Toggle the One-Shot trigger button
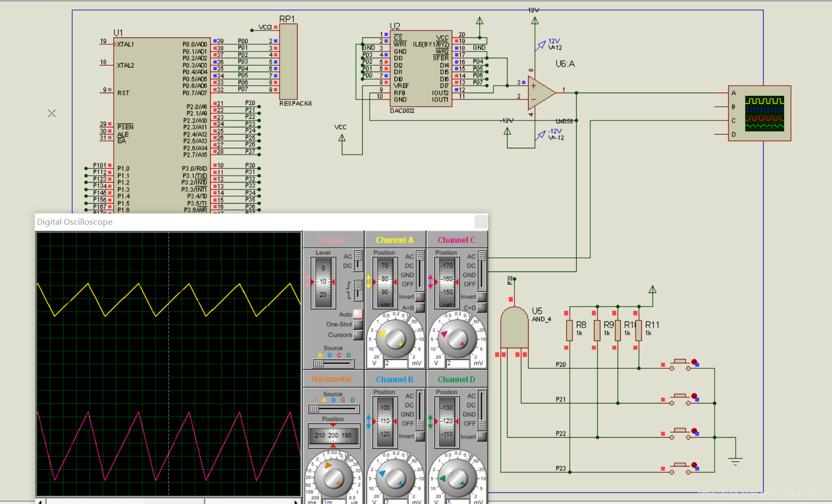This screenshot has height=504, width=832. (x=358, y=325)
